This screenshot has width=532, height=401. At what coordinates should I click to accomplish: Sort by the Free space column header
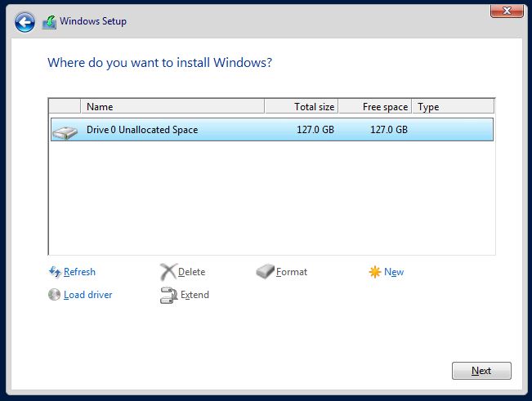[x=375, y=106]
